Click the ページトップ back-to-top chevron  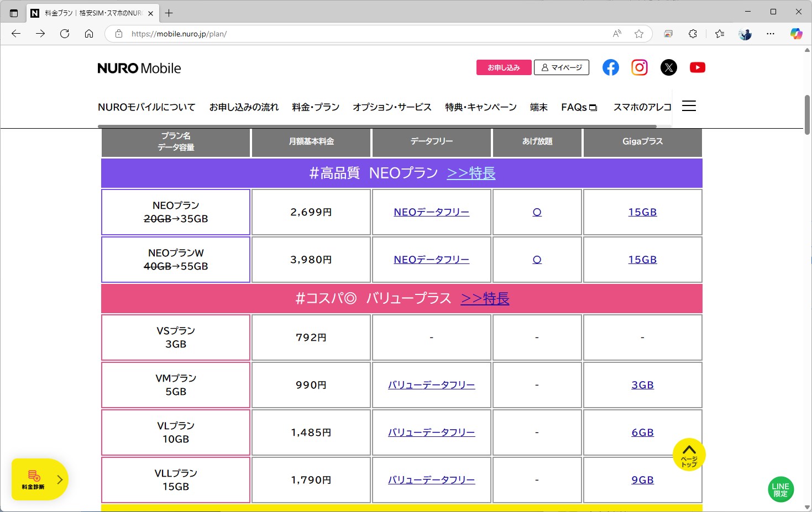pos(689,454)
